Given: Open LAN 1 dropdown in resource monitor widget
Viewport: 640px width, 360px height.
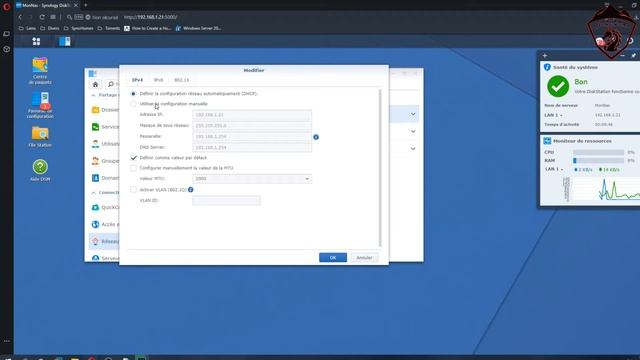Looking at the screenshot, I should coord(553,169).
